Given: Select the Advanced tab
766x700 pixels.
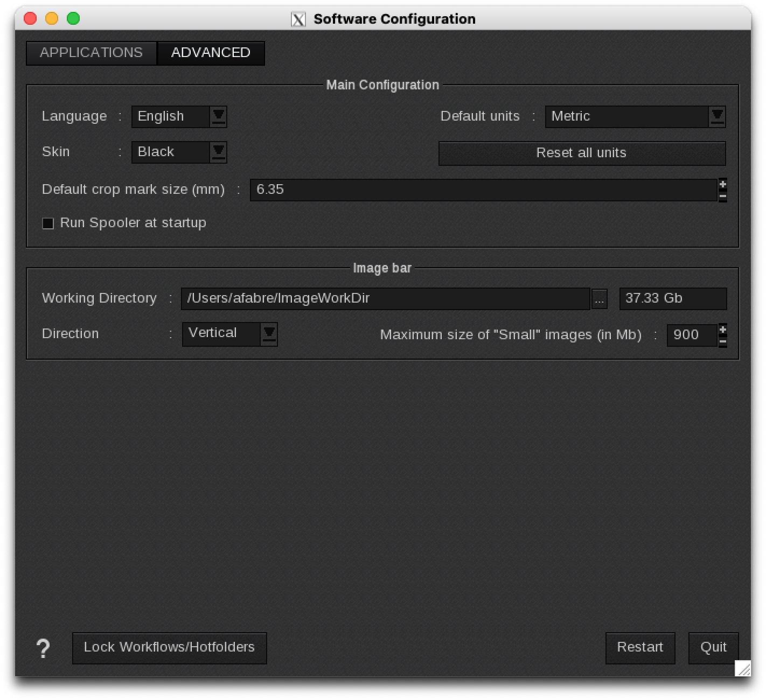Looking at the screenshot, I should pos(211,53).
